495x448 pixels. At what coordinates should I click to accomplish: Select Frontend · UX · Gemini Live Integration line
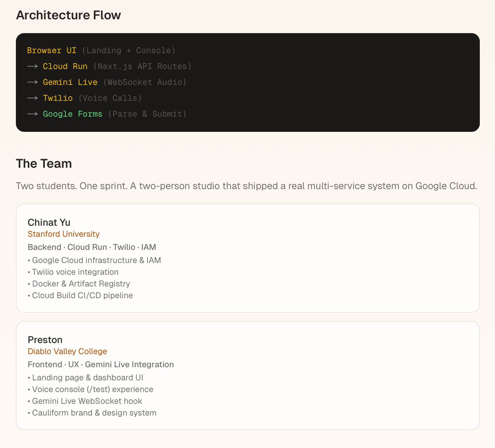pyautogui.click(x=101, y=364)
